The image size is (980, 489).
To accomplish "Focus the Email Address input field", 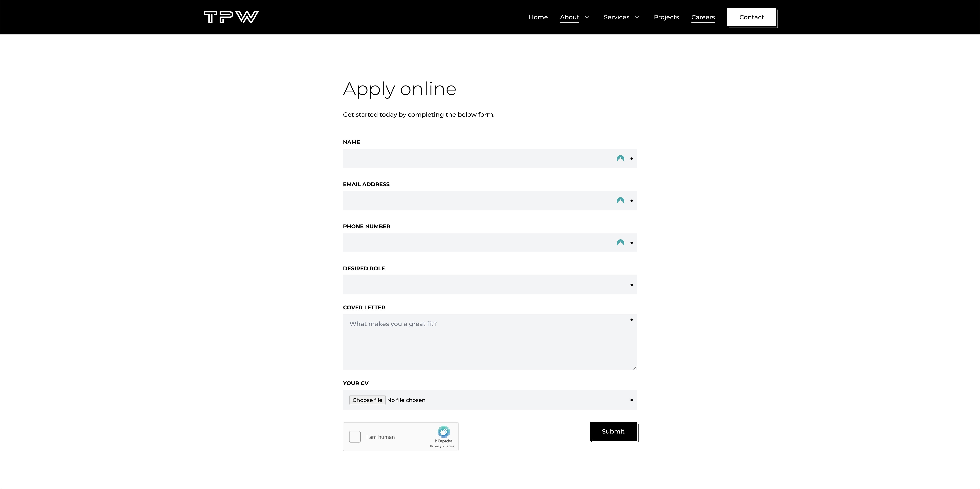I will (490, 201).
